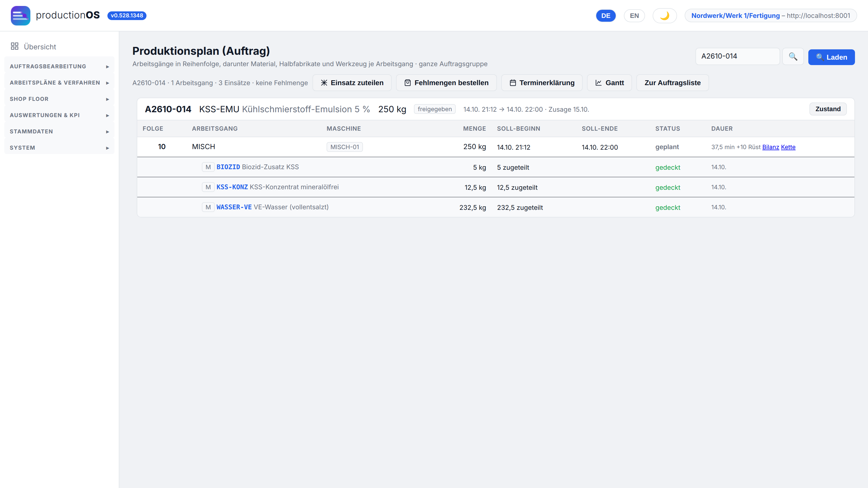Expand the Shop Floor section
The height and width of the screenshot is (488, 868).
point(59,99)
